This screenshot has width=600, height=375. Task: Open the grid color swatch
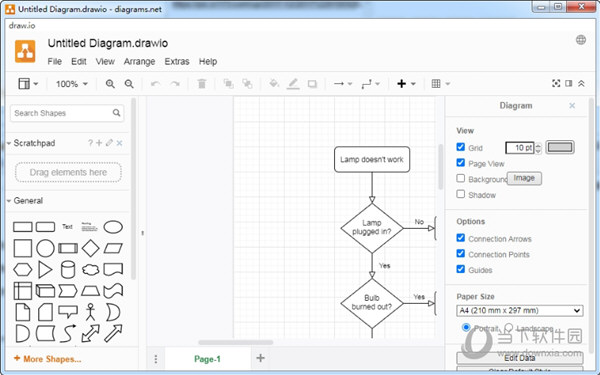pos(560,147)
